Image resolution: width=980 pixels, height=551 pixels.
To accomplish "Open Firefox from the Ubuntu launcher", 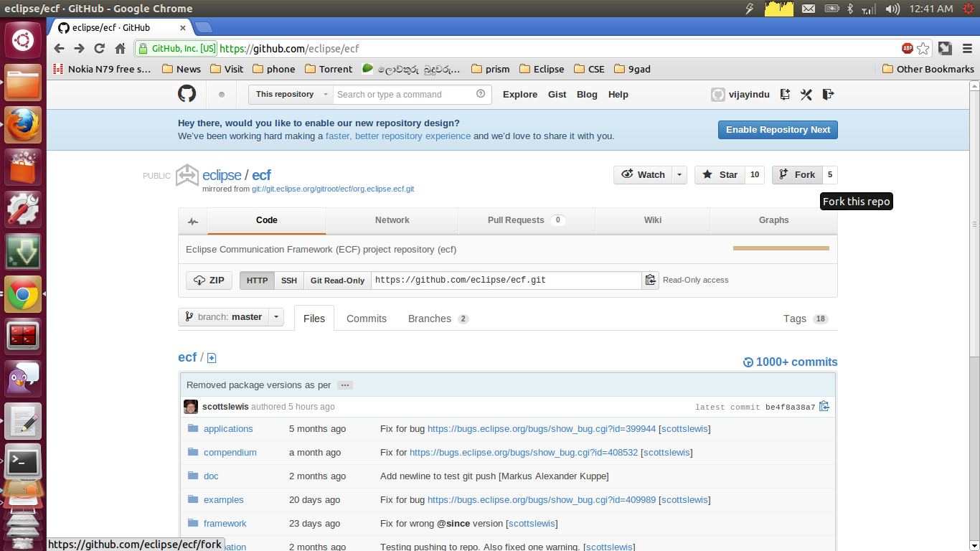I will click(23, 125).
